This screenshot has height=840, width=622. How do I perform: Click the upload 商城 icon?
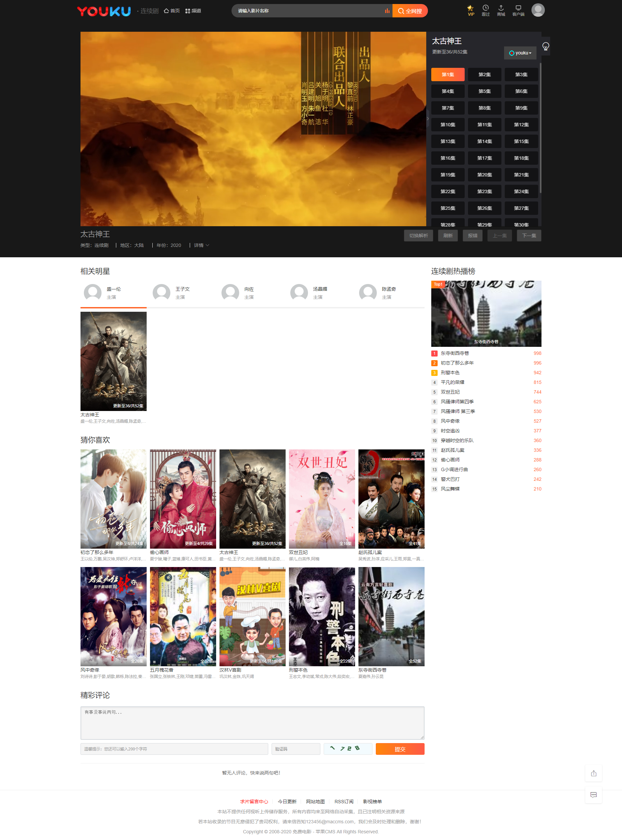click(x=501, y=11)
